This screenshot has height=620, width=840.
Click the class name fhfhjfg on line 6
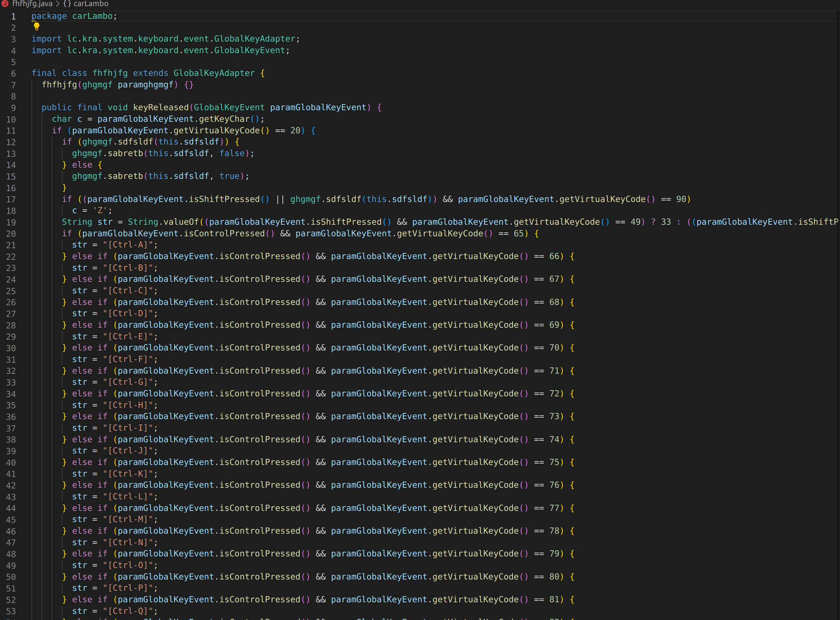[110, 73]
